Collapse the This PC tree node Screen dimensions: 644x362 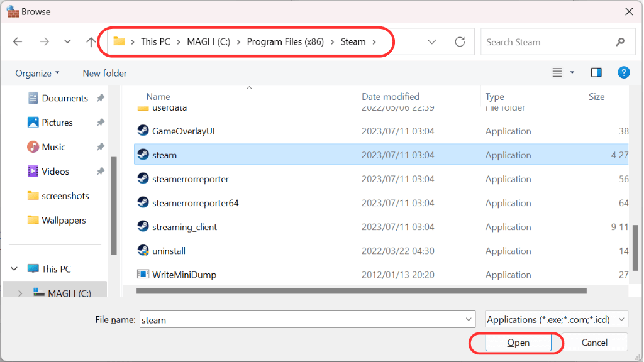pyautogui.click(x=14, y=269)
